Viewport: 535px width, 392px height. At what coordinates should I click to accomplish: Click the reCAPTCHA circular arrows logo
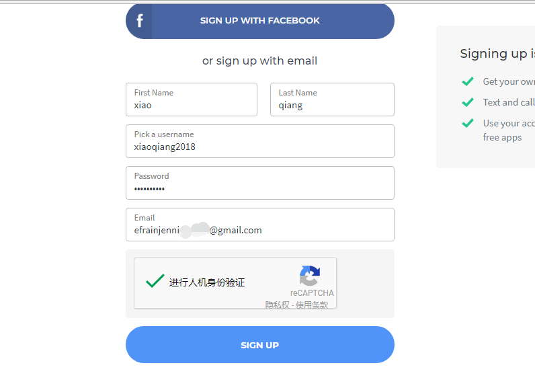coord(310,276)
